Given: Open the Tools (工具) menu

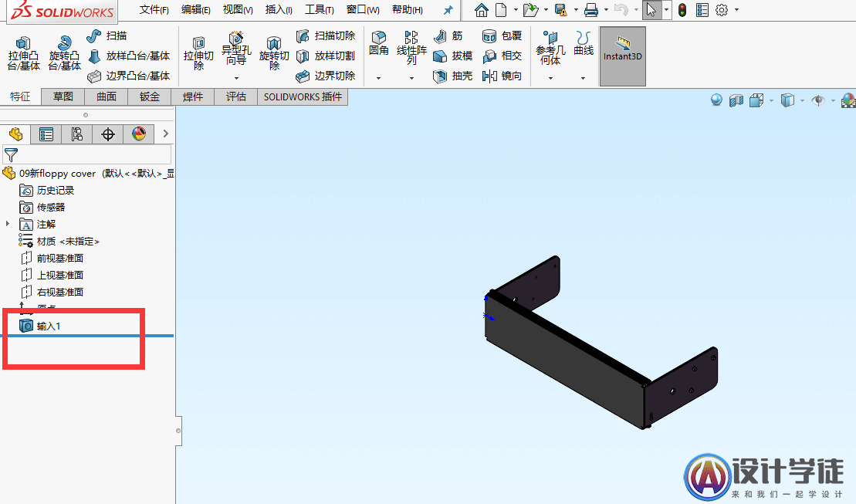Looking at the screenshot, I should click(320, 10).
